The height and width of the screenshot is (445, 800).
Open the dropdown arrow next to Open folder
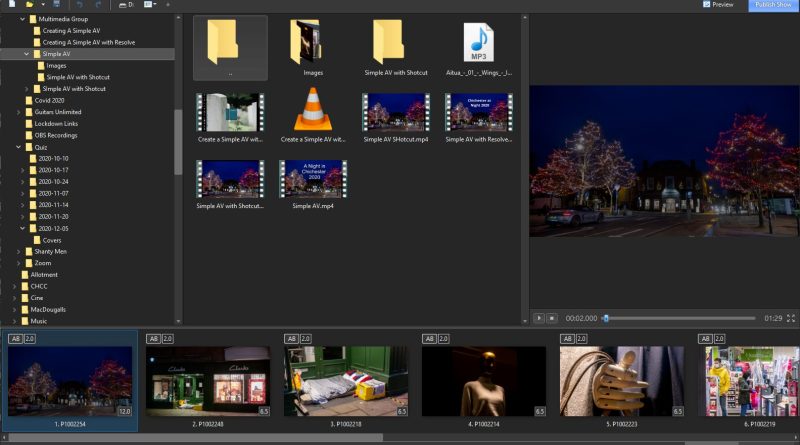43,5
